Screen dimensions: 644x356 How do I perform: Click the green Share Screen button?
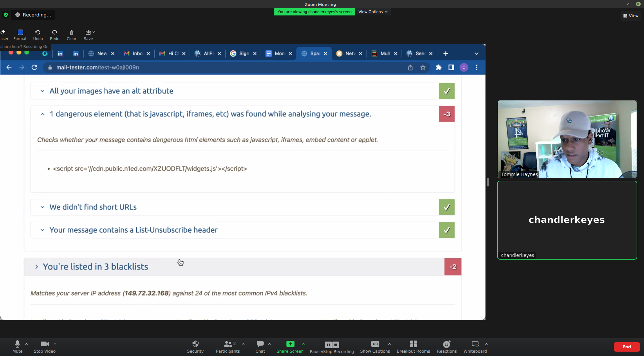tap(290, 347)
